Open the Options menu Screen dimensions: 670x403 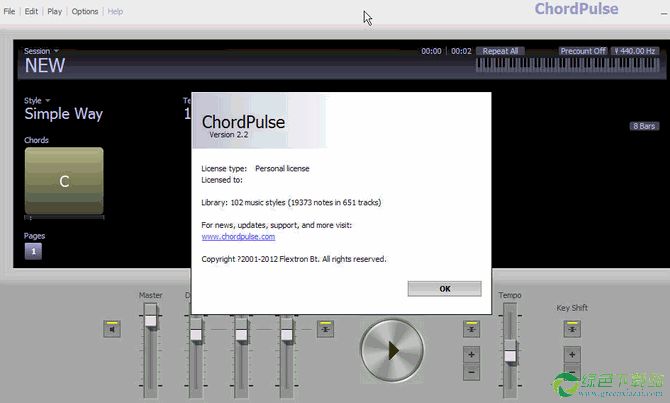[x=85, y=12]
